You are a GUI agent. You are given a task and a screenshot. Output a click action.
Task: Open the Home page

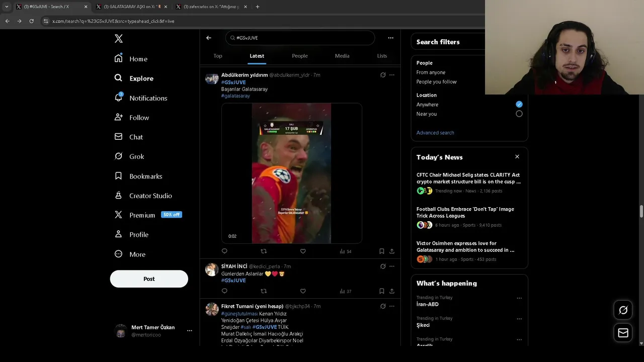(131, 59)
